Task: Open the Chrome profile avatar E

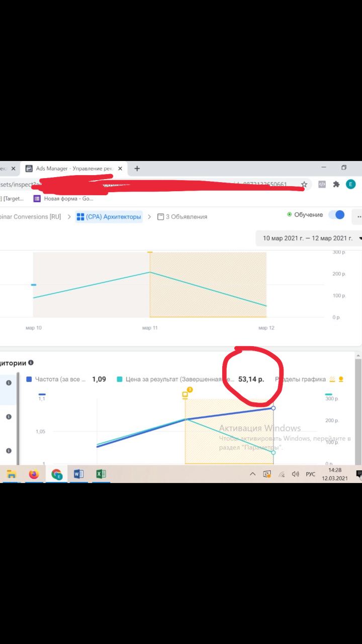Action: tap(350, 185)
